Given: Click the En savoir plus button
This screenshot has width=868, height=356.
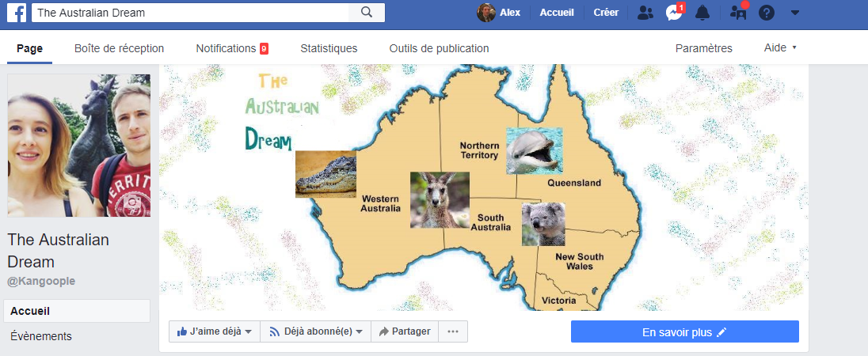Looking at the screenshot, I should (x=685, y=331).
